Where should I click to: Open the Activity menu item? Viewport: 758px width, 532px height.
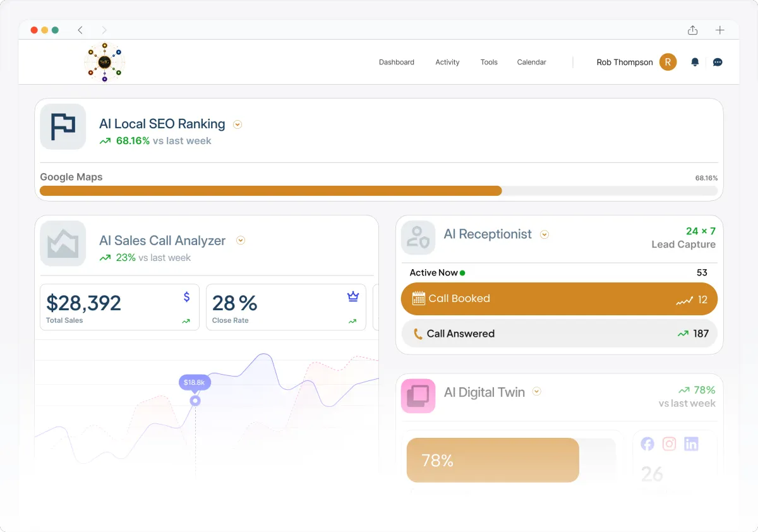447,62
